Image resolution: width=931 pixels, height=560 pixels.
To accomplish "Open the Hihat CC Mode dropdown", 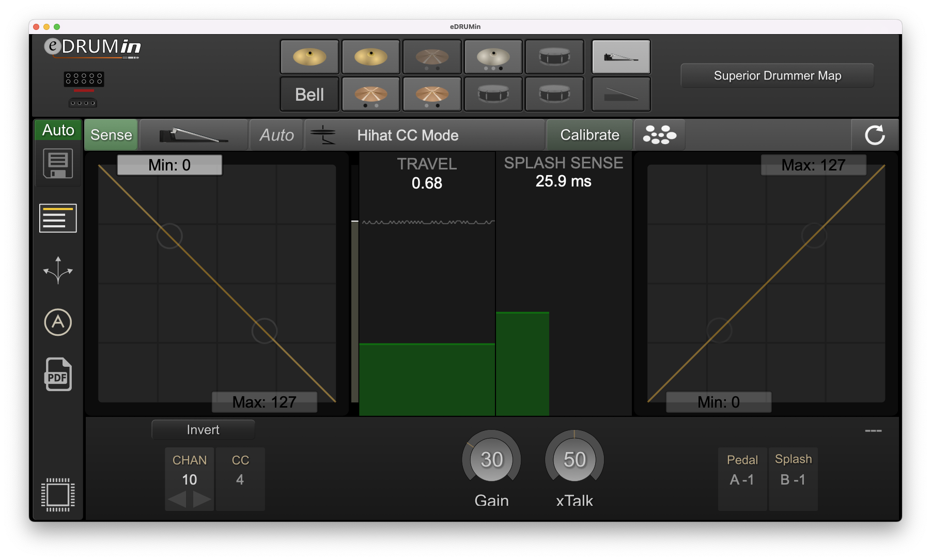I will coord(425,135).
